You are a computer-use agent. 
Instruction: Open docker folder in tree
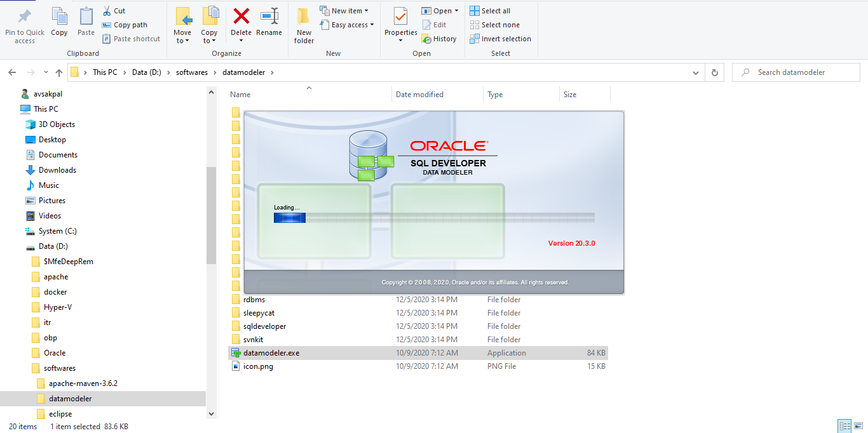coord(55,292)
